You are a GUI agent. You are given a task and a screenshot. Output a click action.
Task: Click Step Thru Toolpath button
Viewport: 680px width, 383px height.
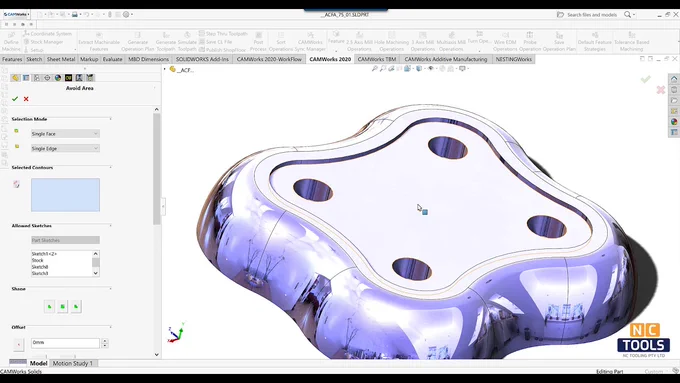pyautogui.click(x=223, y=33)
